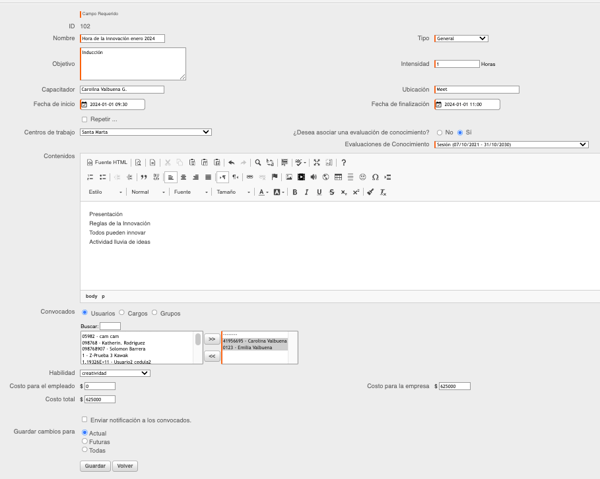Click the Guardar button
Image resolution: width=600 pixels, height=479 pixels.
(x=95, y=466)
